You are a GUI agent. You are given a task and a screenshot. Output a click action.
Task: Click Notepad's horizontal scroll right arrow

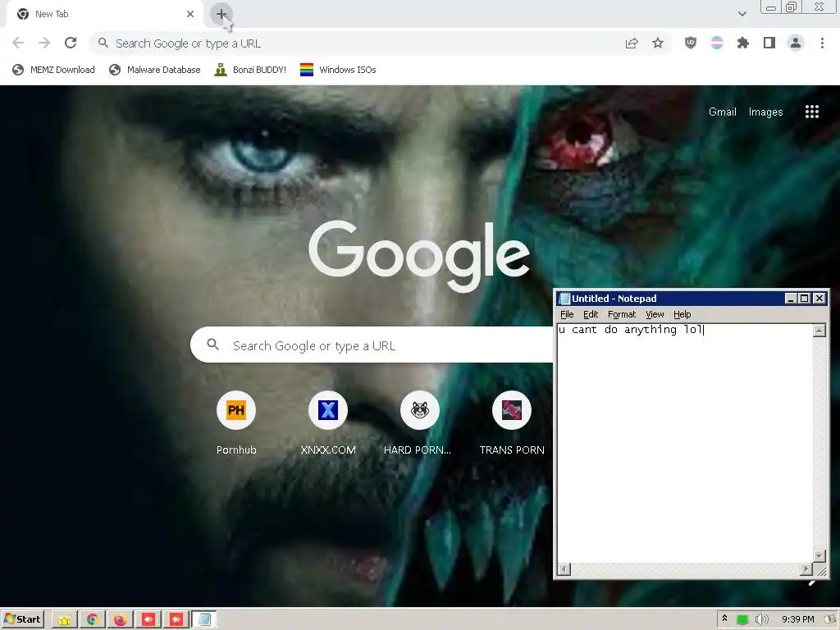806,569
